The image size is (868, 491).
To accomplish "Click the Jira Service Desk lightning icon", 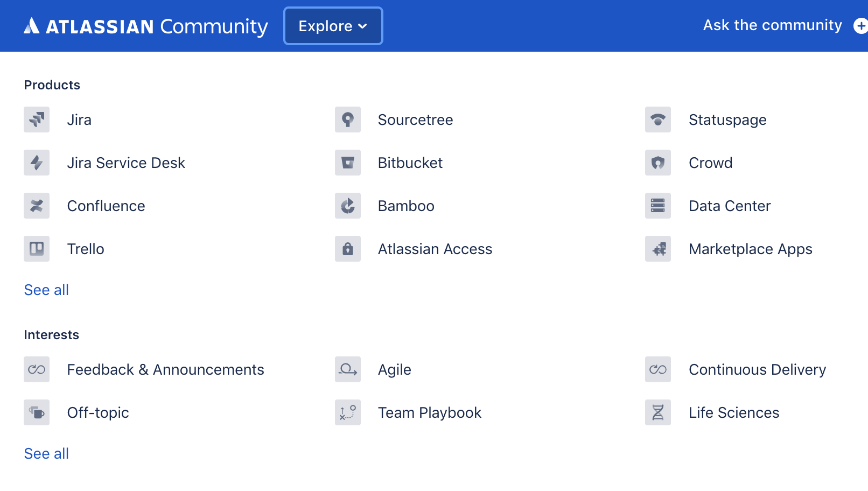I will 37,163.
